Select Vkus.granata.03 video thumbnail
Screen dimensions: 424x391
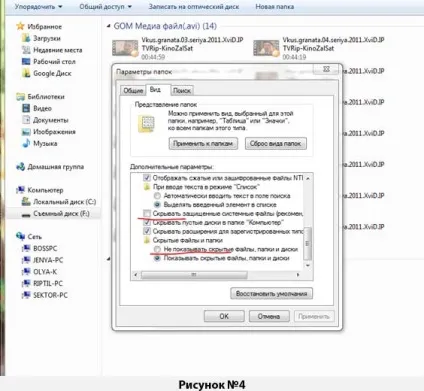tap(125, 48)
